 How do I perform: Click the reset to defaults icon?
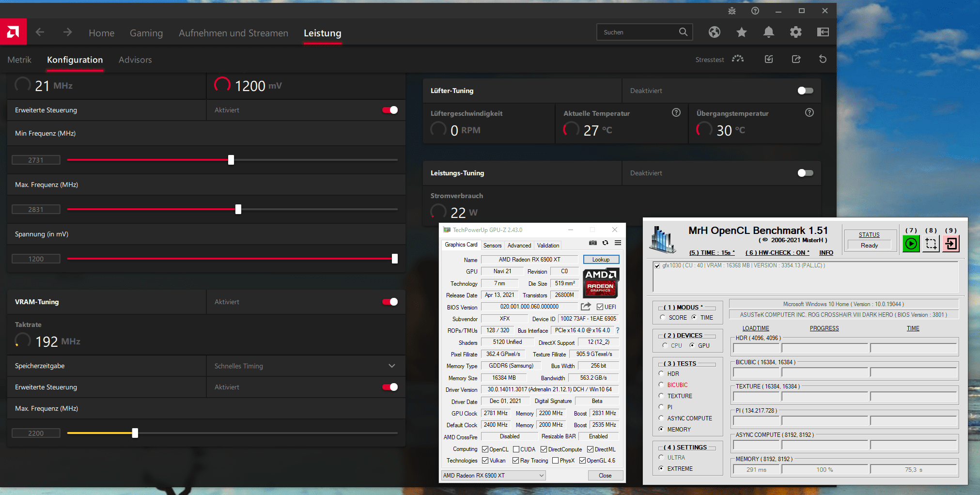click(x=823, y=59)
